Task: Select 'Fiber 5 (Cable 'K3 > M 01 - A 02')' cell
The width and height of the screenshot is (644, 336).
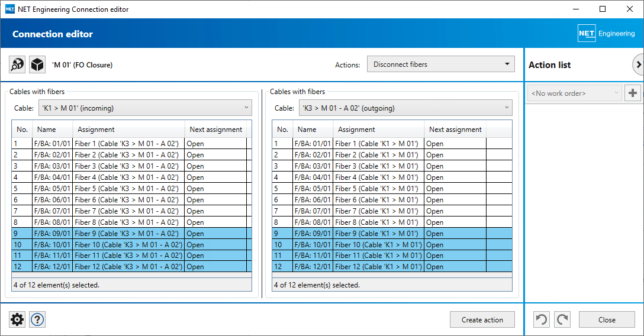Action: click(129, 188)
